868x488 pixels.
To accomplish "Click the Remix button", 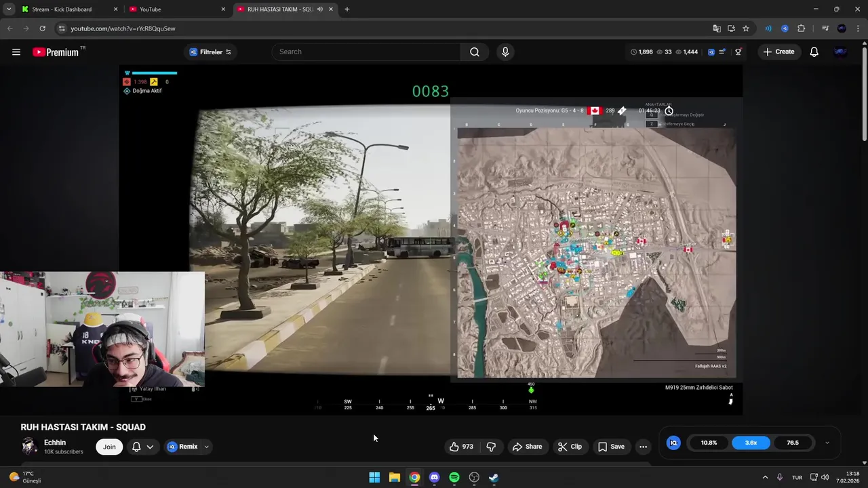I will [183, 447].
